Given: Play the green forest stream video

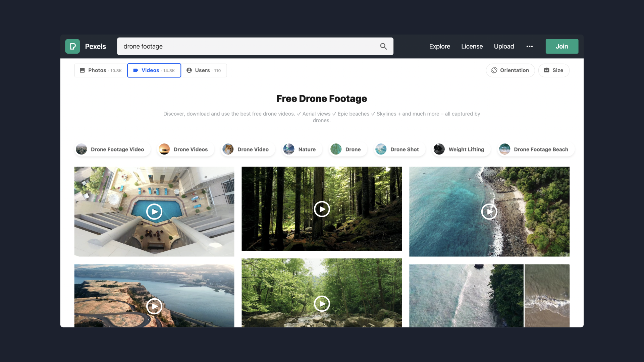Looking at the screenshot, I should (x=322, y=304).
